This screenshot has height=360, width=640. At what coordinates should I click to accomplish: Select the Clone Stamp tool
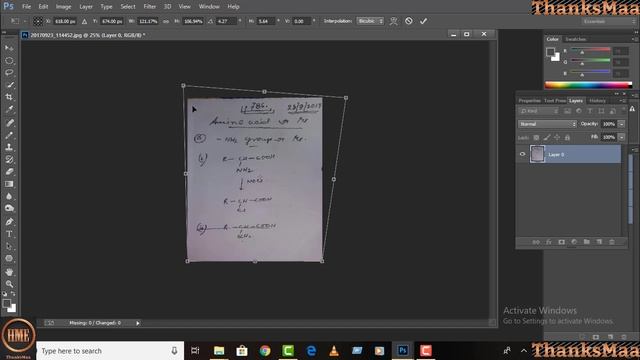click(x=9, y=147)
